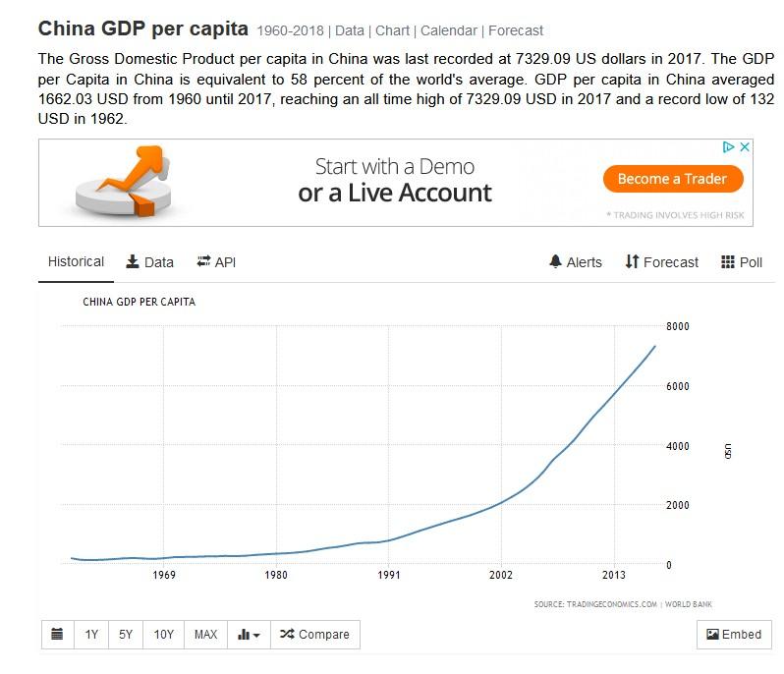Open the Chart link beside the title
Viewport: 784px width, 674px height.
(391, 30)
